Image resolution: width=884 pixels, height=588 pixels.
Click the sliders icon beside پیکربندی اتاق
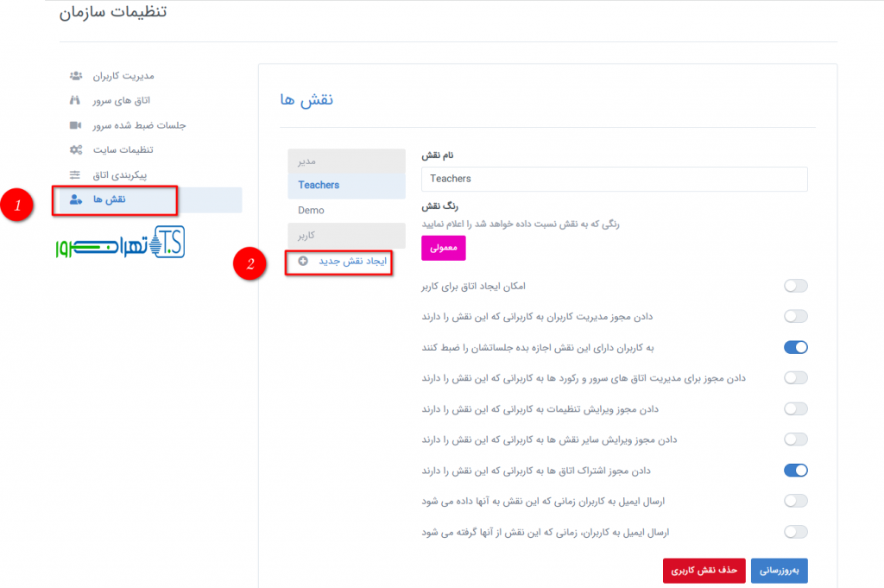pos(76,175)
